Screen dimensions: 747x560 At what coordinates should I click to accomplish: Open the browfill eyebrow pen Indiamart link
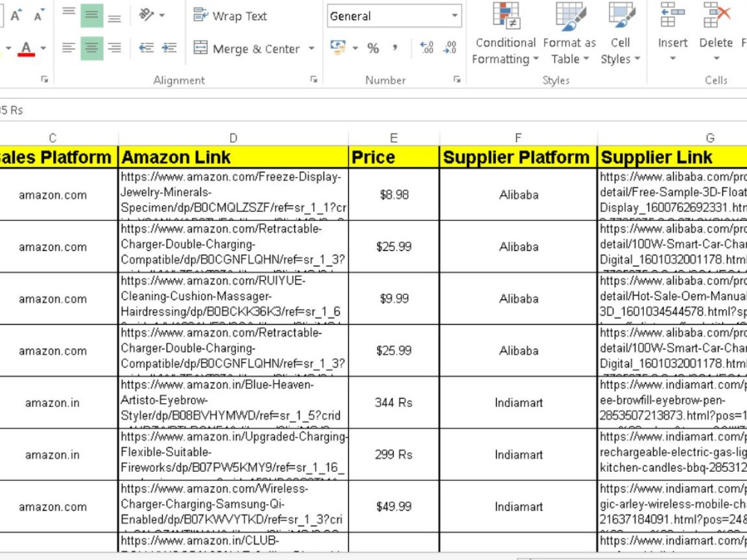672,403
